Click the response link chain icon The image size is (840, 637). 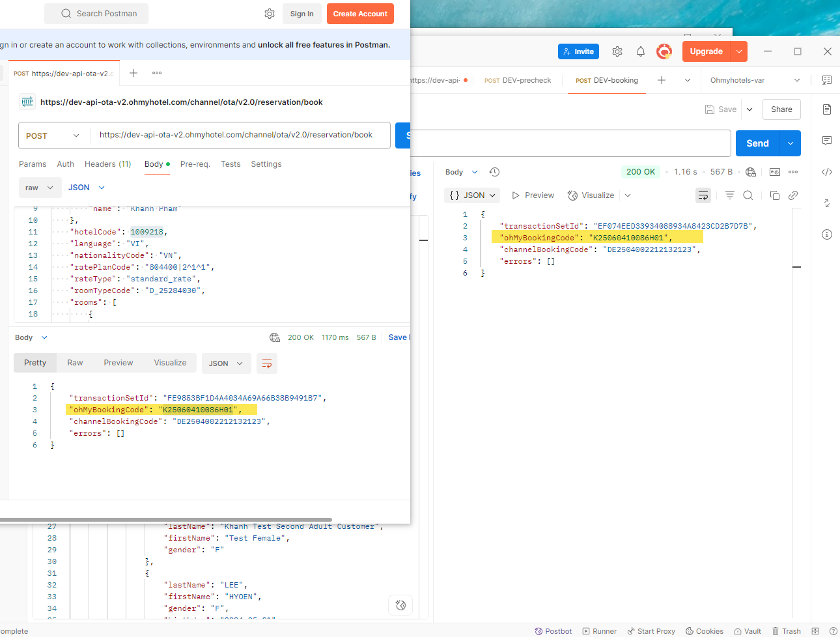(x=793, y=195)
